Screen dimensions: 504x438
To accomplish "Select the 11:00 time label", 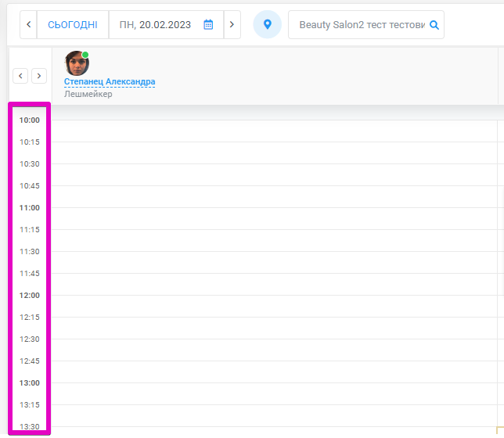I will point(30,208).
